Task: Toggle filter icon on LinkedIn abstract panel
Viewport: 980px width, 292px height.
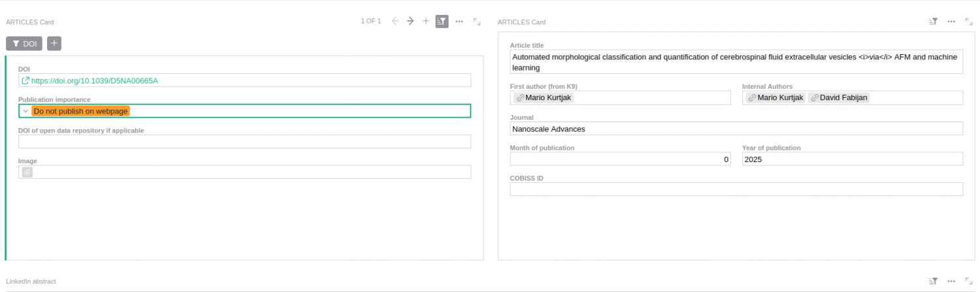Action: [x=934, y=281]
